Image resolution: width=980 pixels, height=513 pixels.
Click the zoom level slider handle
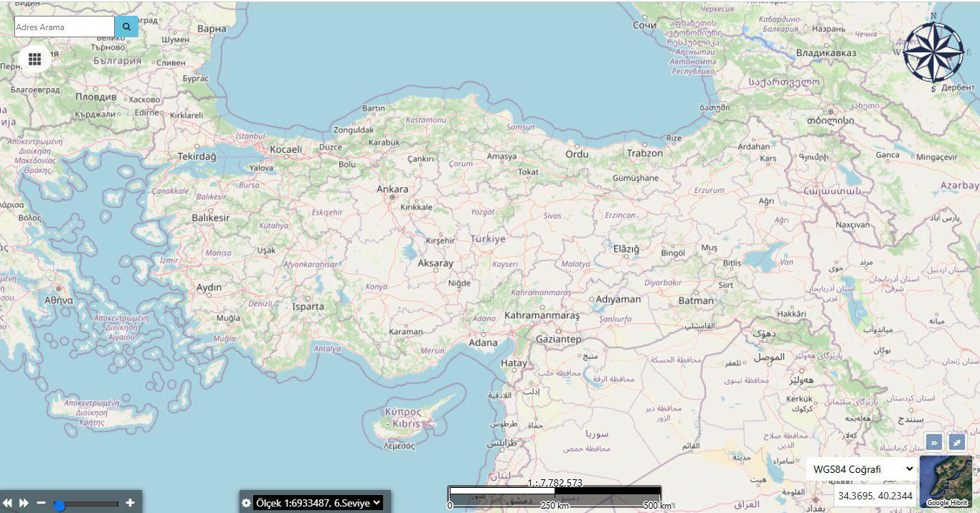click(x=60, y=505)
